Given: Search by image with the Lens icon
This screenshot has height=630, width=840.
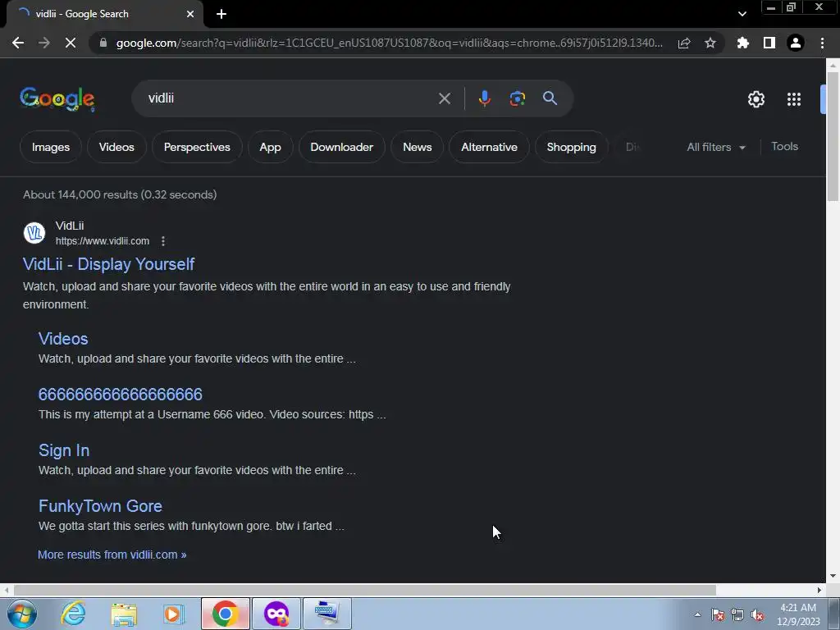Looking at the screenshot, I should click(x=517, y=98).
